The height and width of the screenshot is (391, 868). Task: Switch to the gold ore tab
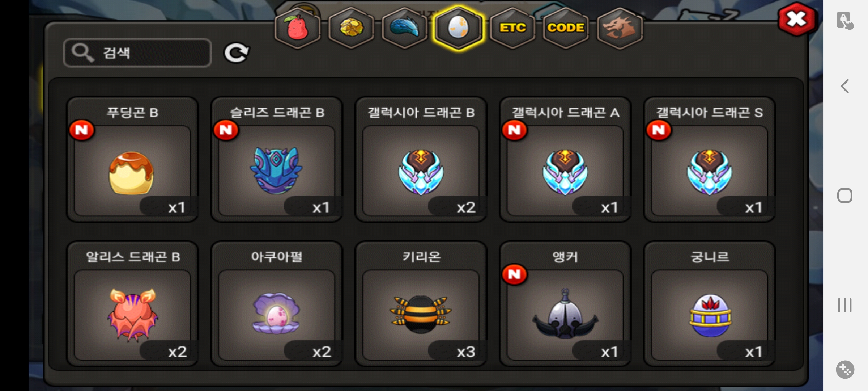coord(351,28)
